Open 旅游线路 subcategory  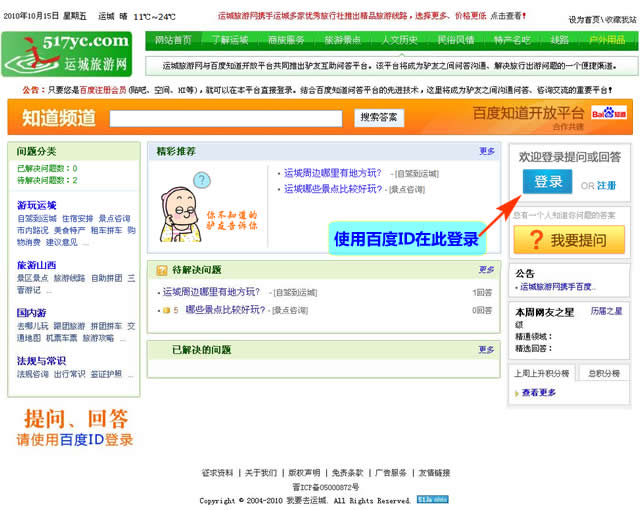pos(69,278)
